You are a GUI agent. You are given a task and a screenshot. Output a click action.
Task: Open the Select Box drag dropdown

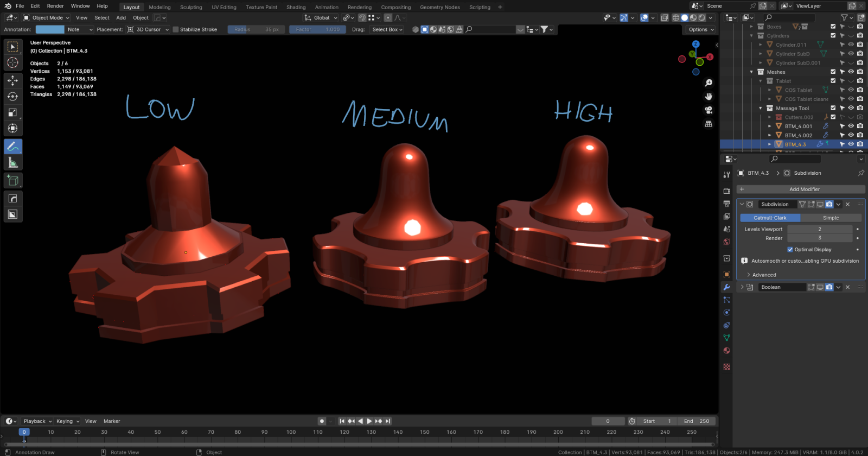(387, 29)
